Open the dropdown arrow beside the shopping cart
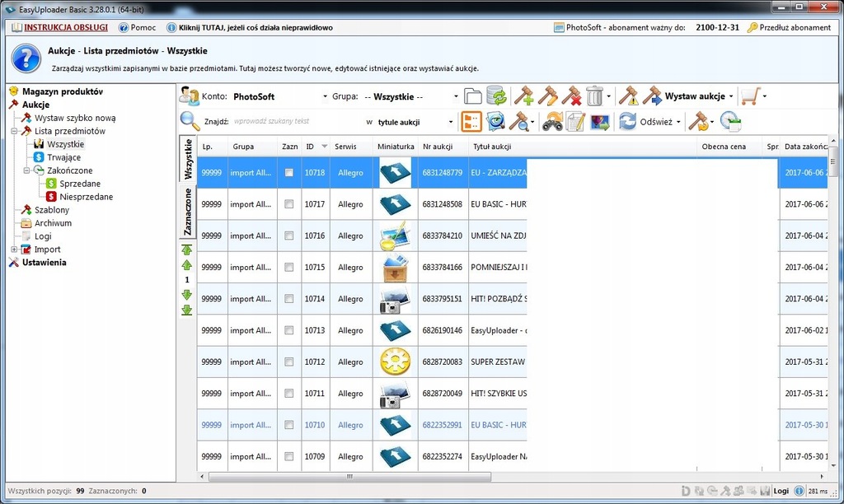Viewport: 844px width, 504px height. tap(764, 96)
